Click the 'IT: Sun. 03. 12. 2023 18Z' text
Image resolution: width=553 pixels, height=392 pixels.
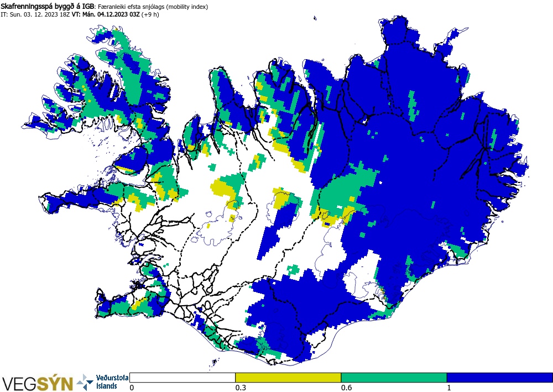point(35,15)
